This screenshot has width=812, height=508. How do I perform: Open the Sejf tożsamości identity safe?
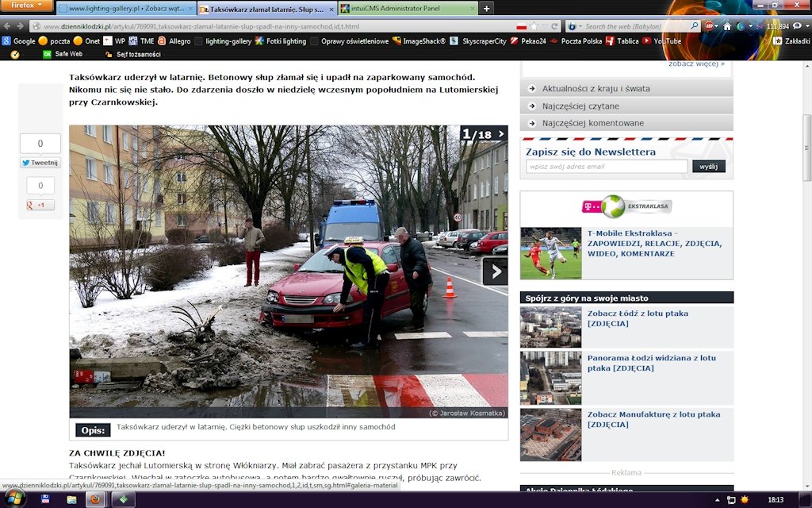[132, 54]
